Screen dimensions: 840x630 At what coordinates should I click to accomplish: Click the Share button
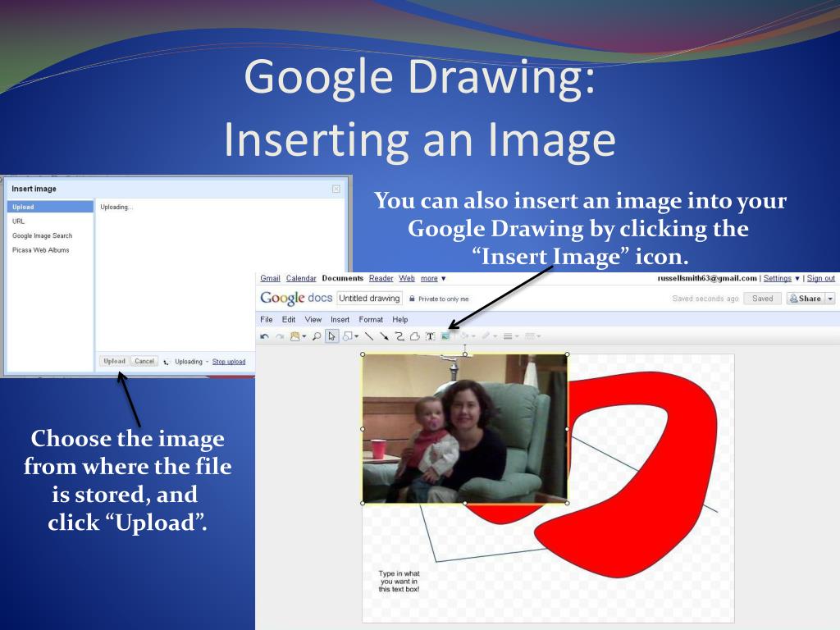(806, 299)
